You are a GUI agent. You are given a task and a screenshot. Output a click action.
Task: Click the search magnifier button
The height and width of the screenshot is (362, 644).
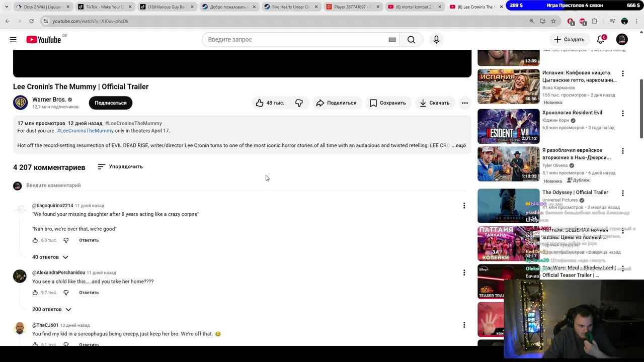(411, 40)
